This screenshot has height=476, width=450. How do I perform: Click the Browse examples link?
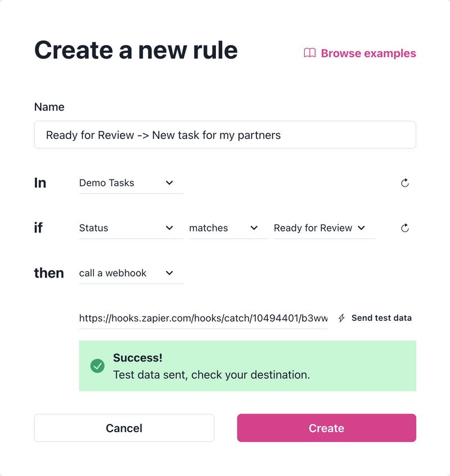coord(368,53)
